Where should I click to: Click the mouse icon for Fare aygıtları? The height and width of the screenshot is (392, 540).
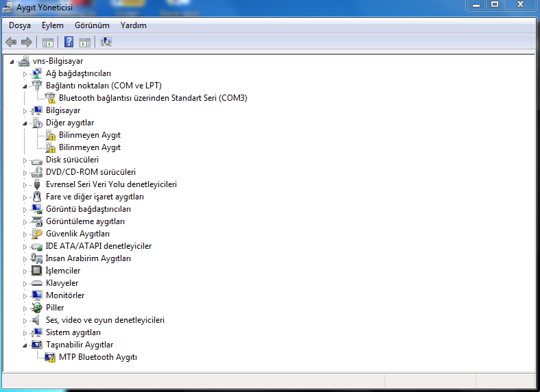click(37, 197)
